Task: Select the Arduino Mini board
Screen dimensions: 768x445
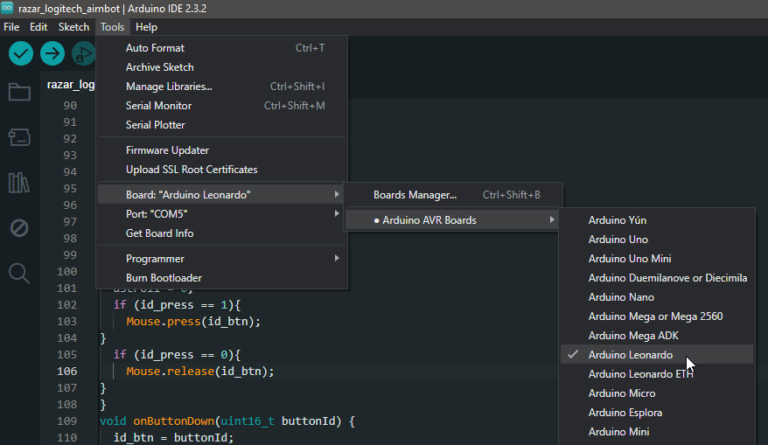Action: coord(656,431)
